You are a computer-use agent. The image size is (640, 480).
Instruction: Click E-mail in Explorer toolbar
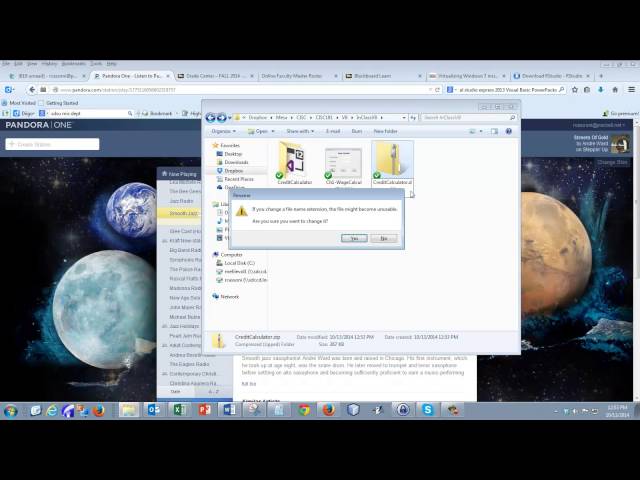pyautogui.click(x=333, y=131)
